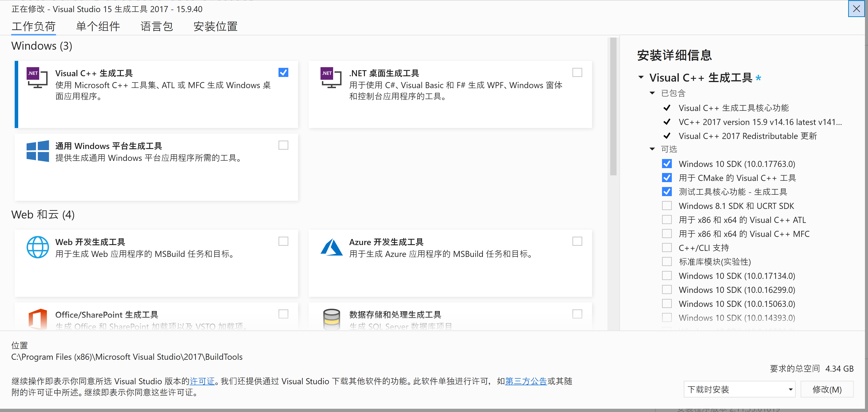Viewport: 868px width, 412px height.
Task: Click the data storage database icon
Action: [331, 319]
